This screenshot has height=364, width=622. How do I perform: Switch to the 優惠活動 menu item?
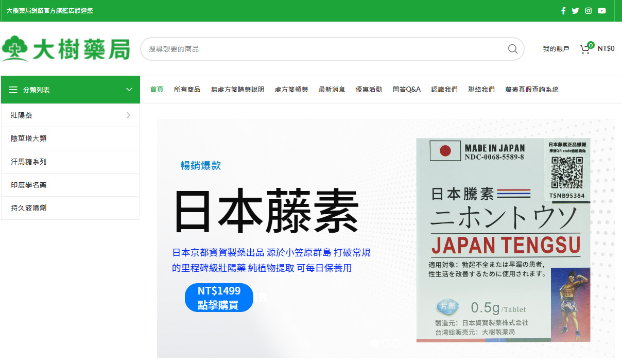coord(369,89)
